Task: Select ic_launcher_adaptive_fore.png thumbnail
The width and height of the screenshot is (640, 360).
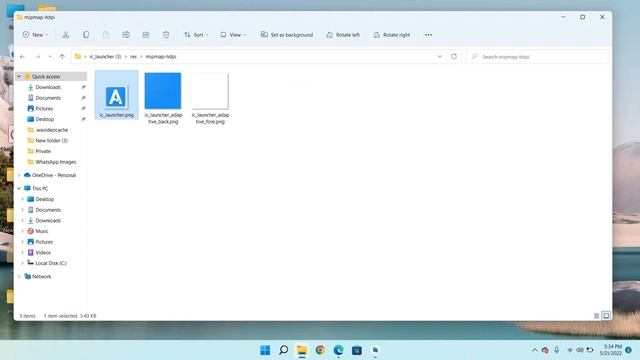Action: (210, 98)
